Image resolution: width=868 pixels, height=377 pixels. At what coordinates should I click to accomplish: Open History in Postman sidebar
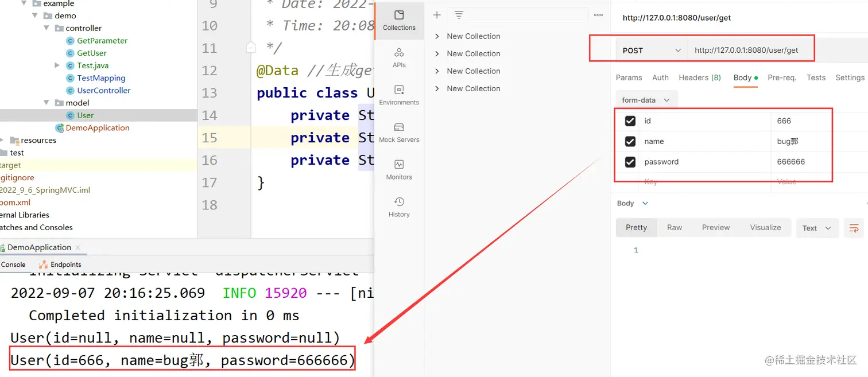click(399, 207)
